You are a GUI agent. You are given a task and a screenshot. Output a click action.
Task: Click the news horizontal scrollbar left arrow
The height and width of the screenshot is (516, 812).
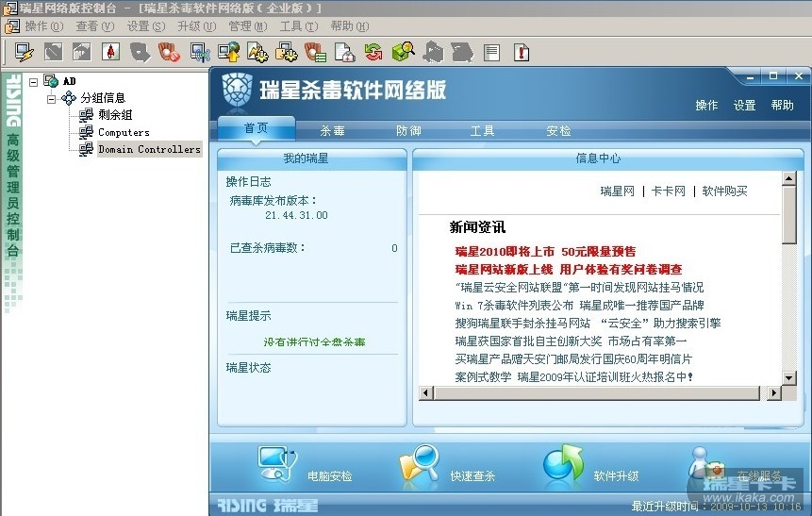click(425, 392)
